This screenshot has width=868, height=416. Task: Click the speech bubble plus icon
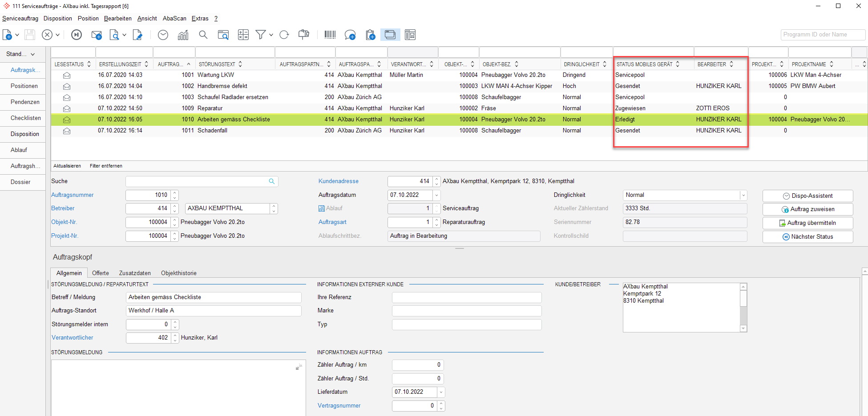point(350,35)
